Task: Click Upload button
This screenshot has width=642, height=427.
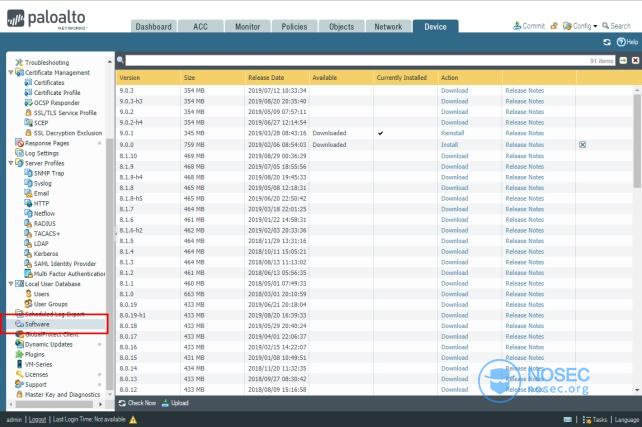Action: [x=175, y=403]
